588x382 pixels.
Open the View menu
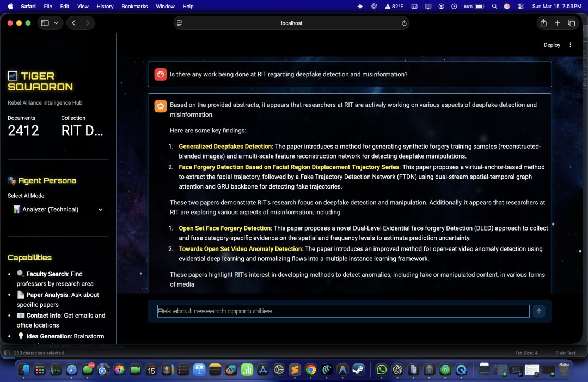pos(83,7)
